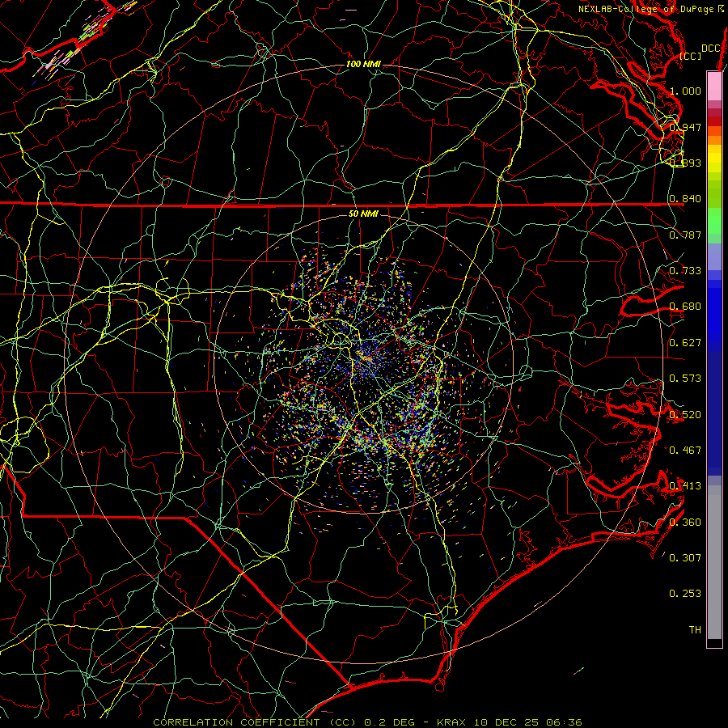
Task: Click the 0.307 legend value
Action: click(x=685, y=558)
